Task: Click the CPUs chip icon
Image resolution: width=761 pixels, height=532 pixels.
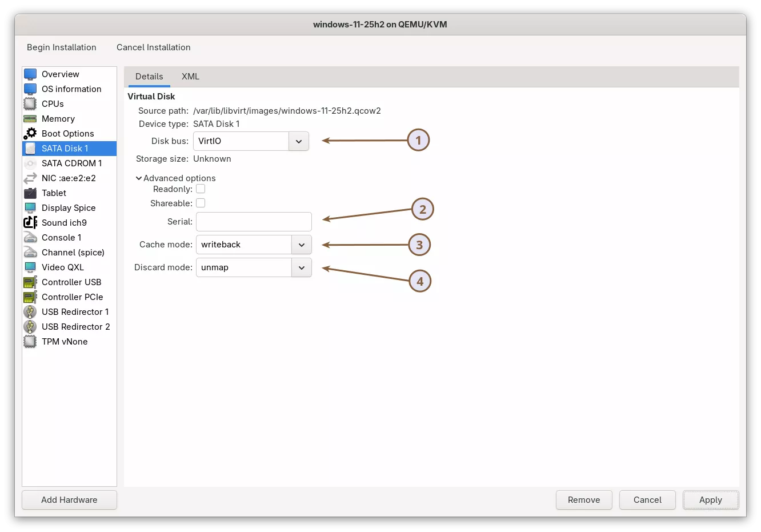Action: coord(30,104)
